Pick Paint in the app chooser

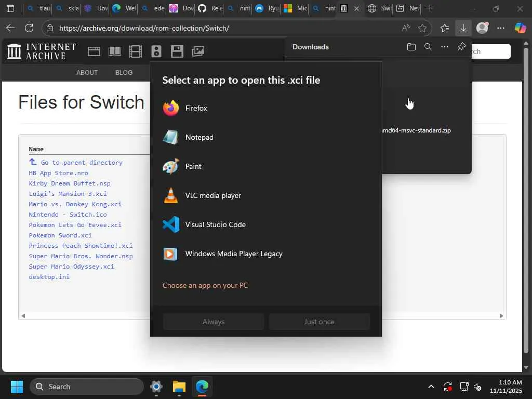265,167
